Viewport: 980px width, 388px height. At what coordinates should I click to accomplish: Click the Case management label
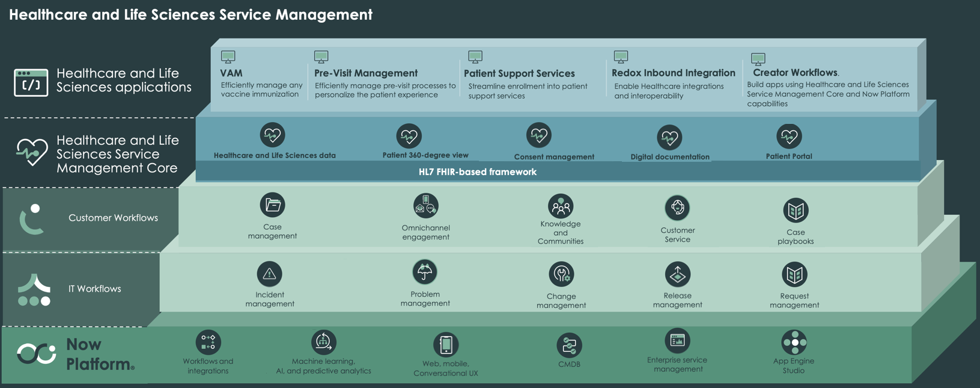pyautogui.click(x=272, y=232)
